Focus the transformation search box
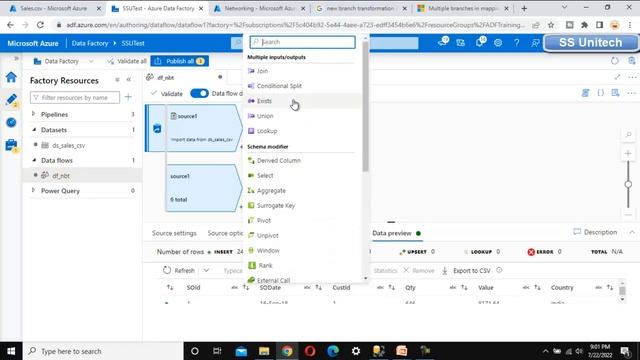The image size is (640, 360). (302, 42)
